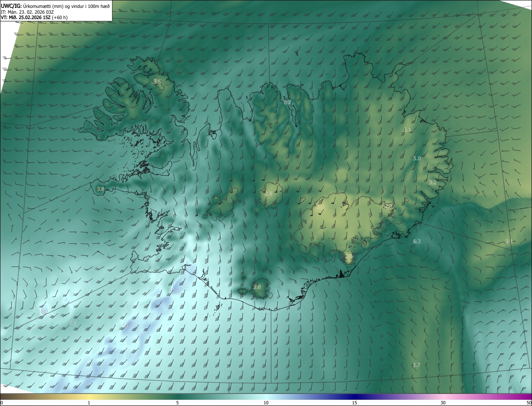This screenshot has height=406, width=532.
Task: Click the dark navy segment of the color scale
Action: click(355, 396)
